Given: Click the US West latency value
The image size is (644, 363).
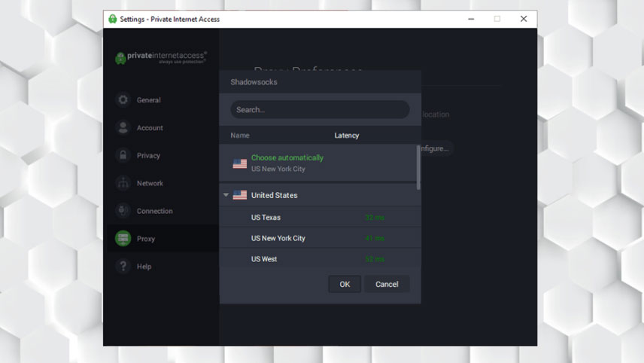Looking at the screenshot, I should point(375,259).
